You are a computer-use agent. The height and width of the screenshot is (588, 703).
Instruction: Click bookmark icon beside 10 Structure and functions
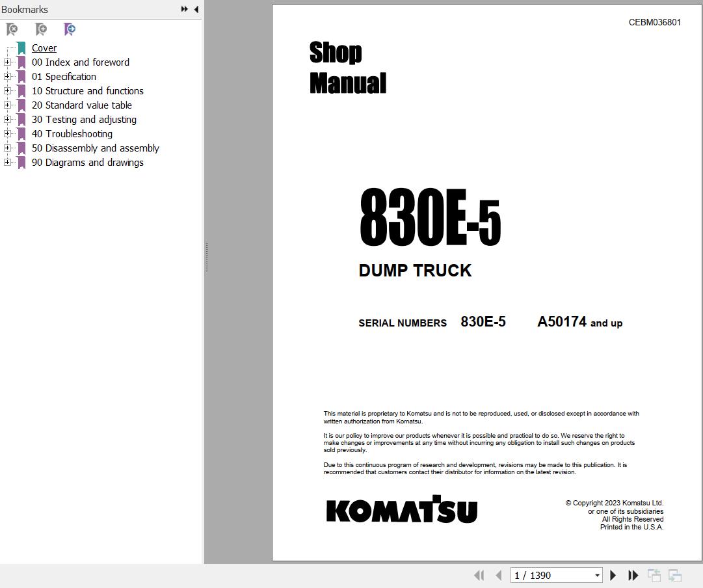click(x=21, y=91)
